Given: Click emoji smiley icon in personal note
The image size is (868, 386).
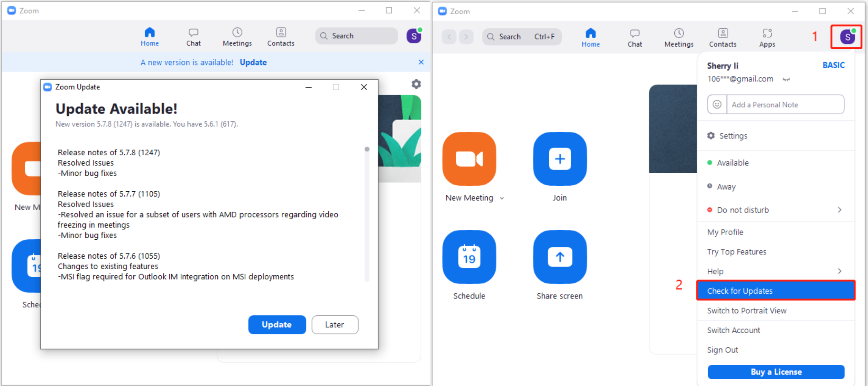Looking at the screenshot, I should [x=717, y=104].
